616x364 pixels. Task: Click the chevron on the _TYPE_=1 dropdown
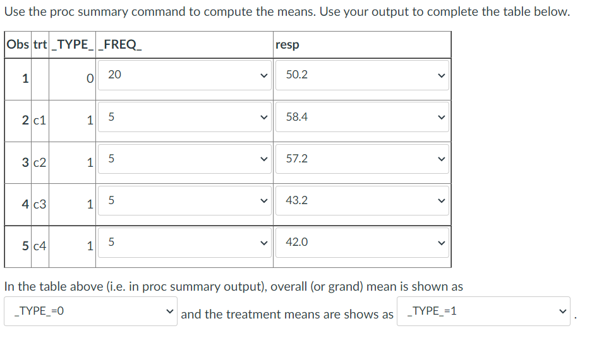coord(561,310)
